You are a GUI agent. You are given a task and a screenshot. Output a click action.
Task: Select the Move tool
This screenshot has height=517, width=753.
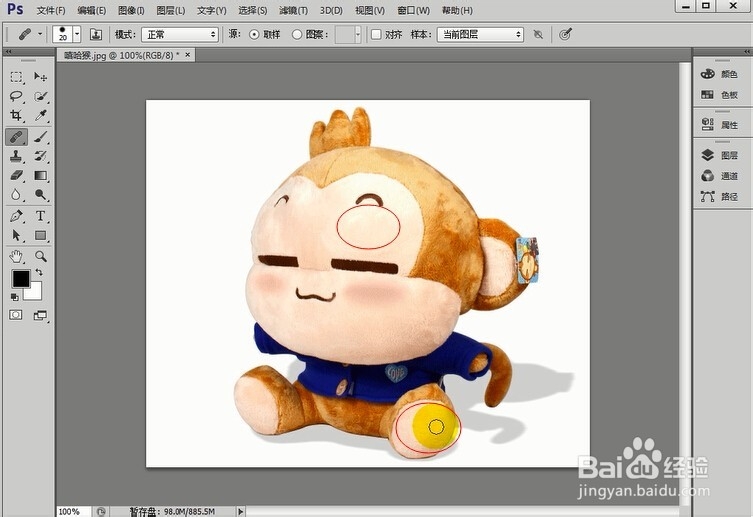40,77
